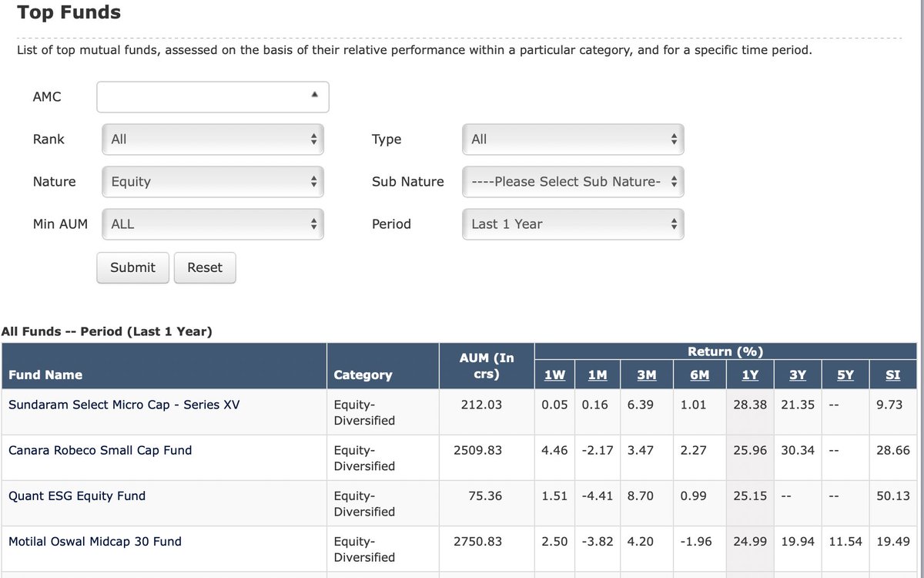
Task: Click AUM value 2750.83
Action: coord(477,542)
